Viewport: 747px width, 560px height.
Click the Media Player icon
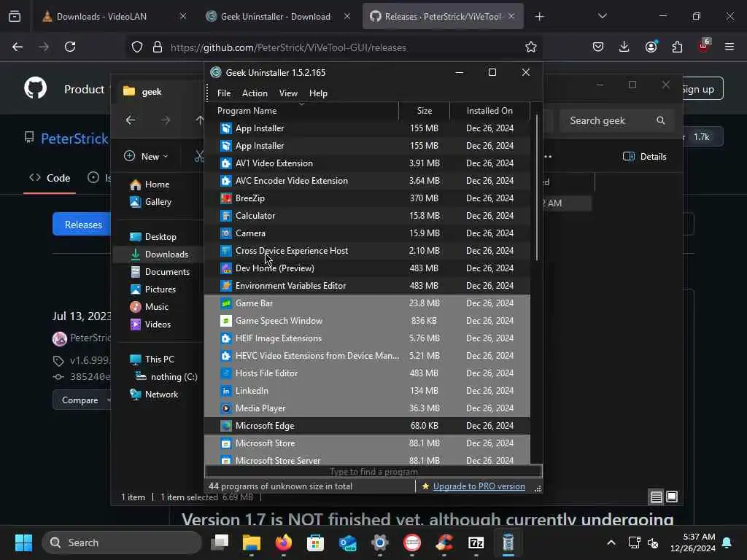click(226, 408)
